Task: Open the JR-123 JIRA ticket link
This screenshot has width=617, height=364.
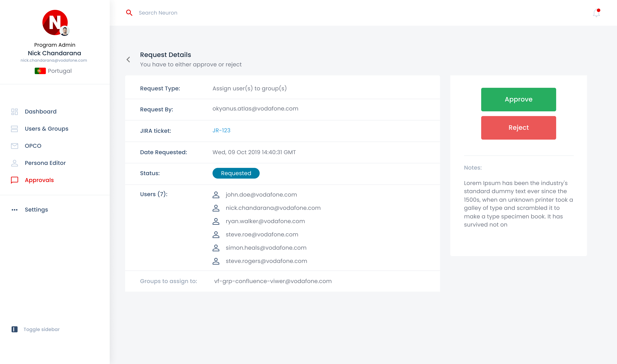Action: click(221, 131)
